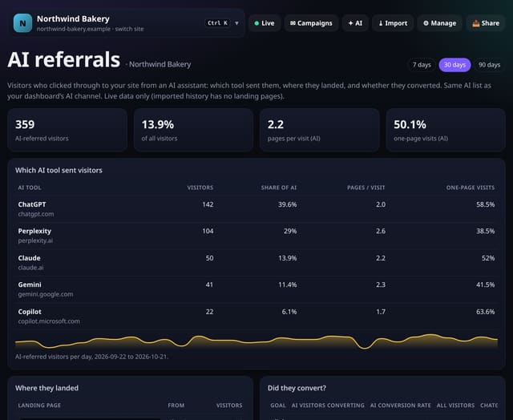Image resolution: width=513 pixels, height=420 pixels.
Task: Click Perplexity pages per visit 2.6
Action: [381, 232]
